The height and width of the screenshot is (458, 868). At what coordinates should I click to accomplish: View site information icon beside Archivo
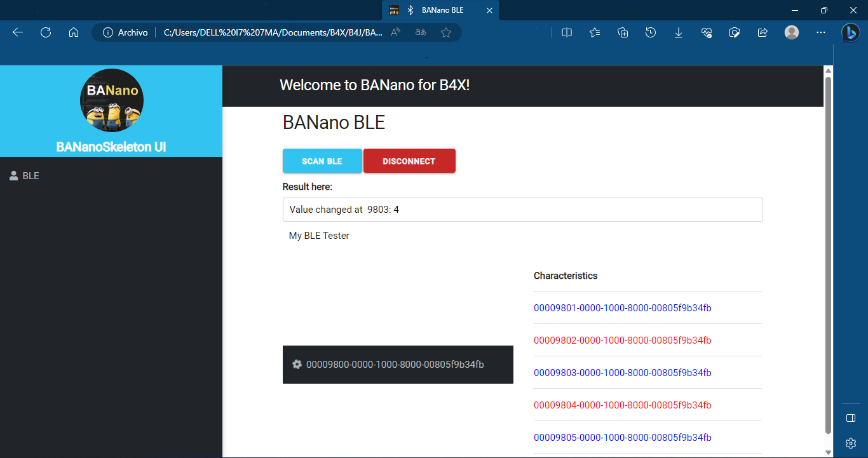click(x=108, y=32)
